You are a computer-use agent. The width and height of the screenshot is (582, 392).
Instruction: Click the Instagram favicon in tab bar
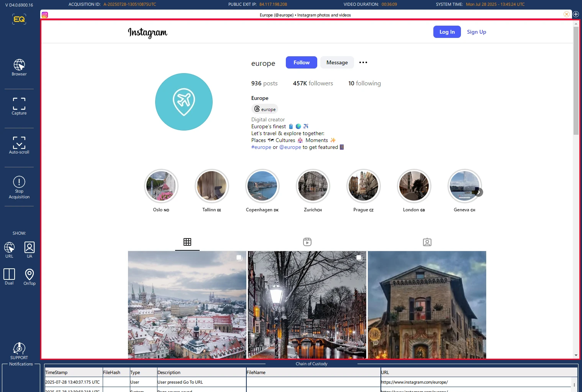pos(45,15)
